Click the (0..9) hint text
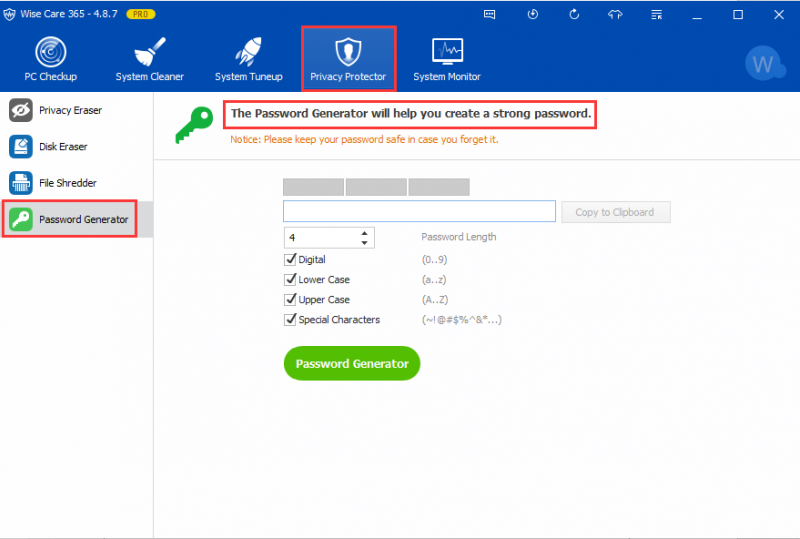This screenshot has width=800, height=539. pyautogui.click(x=434, y=259)
